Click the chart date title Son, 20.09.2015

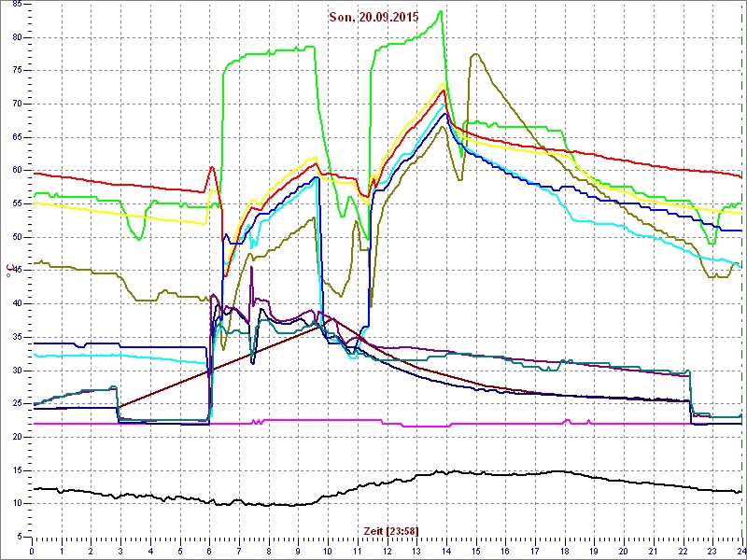tap(373, 17)
